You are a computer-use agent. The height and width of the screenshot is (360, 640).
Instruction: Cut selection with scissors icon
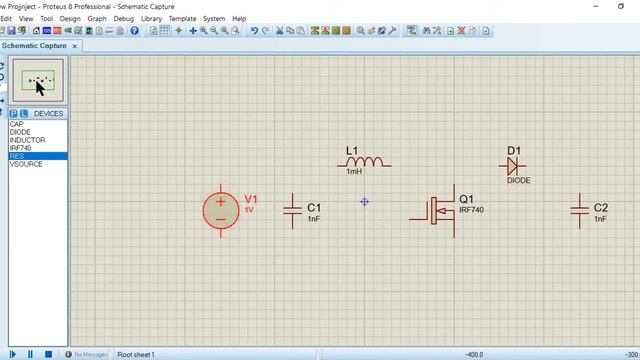(x=280, y=31)
